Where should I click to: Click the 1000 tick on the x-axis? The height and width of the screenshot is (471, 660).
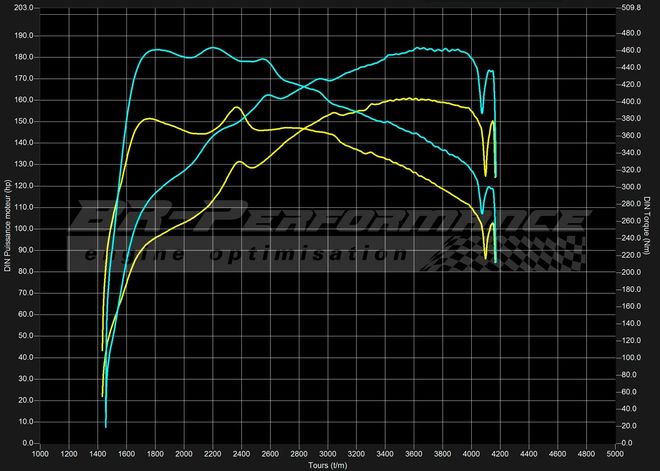[x=41, y=453]
